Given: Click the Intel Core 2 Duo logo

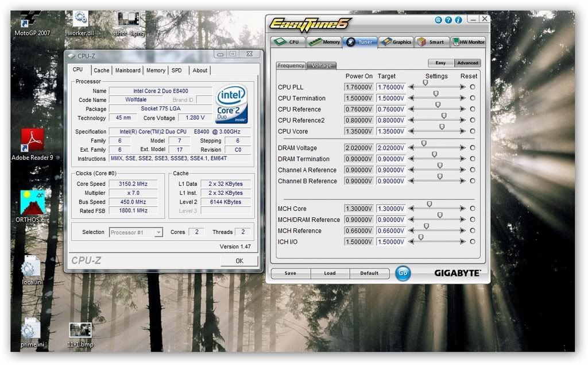Looking at the screenshot, I should (x=231, y=104).
